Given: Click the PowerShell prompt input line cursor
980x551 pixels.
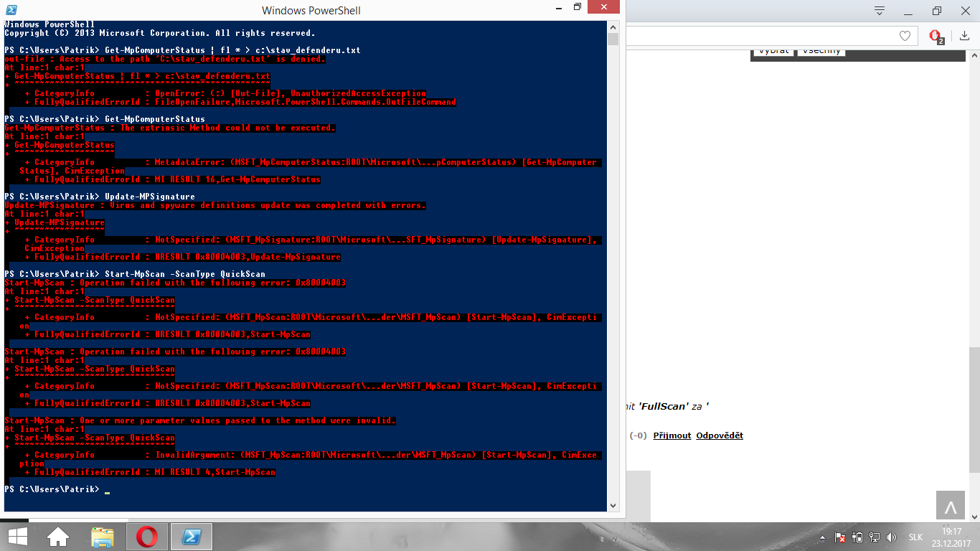Looking at the screenshot, I should pyautogui.click(x=107, y=491).
